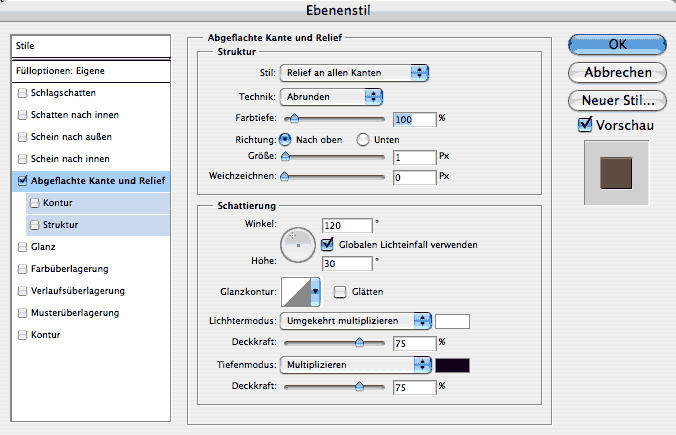Open the Glanzkontur contour preview thumbnail
The height and width of the screenshot is (435, 676).
tap(296, 291)
